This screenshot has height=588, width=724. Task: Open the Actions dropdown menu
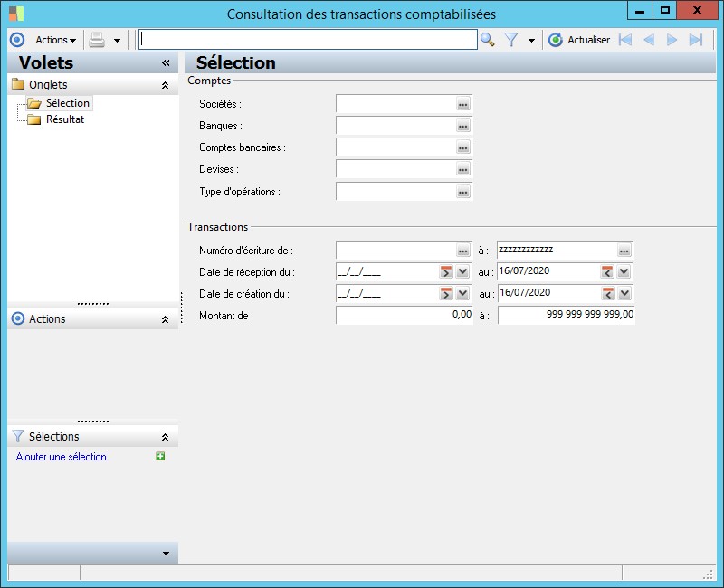tap(55, 40)
